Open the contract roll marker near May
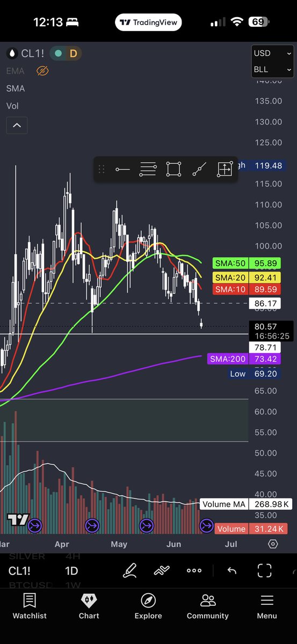 coord(147,525)
